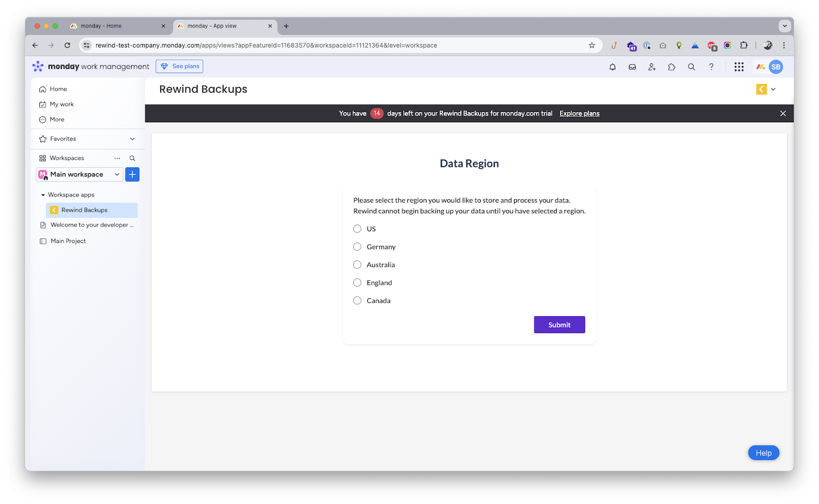Open a new browser tab
This screenshot has width=819, height=504.
[x=286, y=26]
